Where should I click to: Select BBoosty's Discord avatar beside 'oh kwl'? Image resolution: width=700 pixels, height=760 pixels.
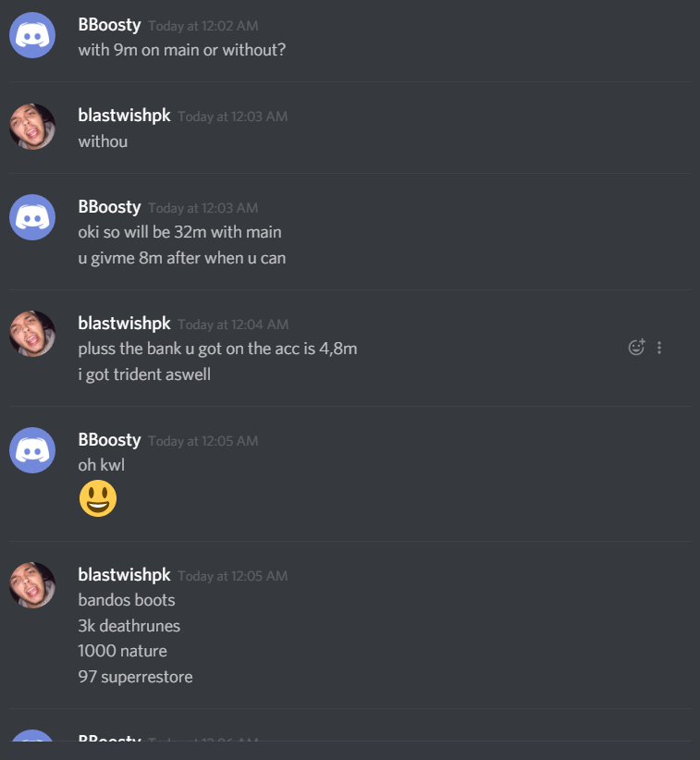pos(32,450)
